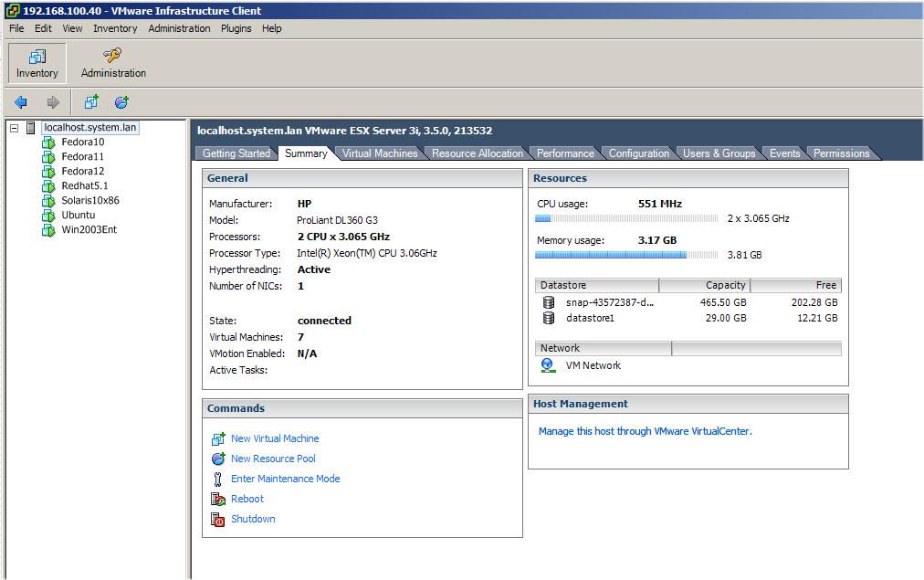This screenshot has width=924, height=580.
Task: Open the Edit menu
Action: 43,28
